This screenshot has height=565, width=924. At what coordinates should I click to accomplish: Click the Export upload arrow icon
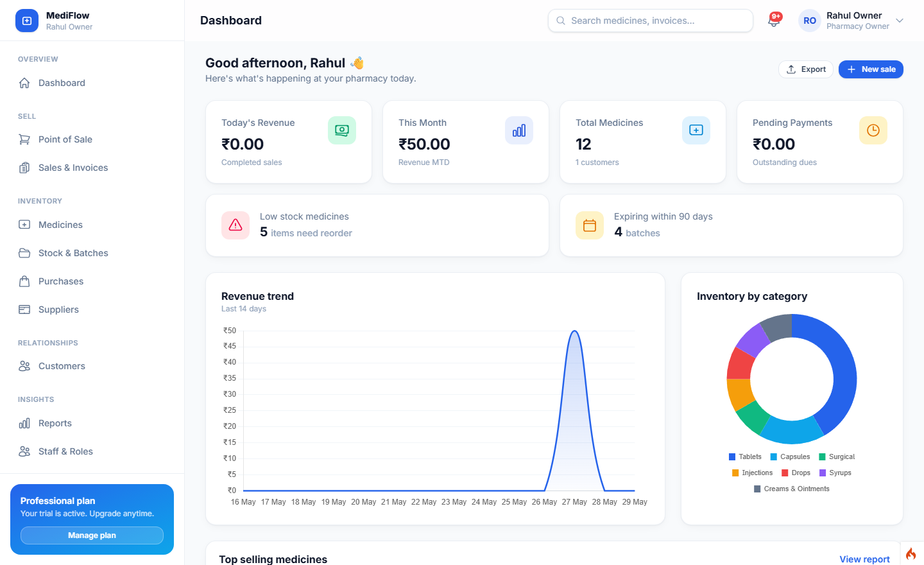coord(791,69)
